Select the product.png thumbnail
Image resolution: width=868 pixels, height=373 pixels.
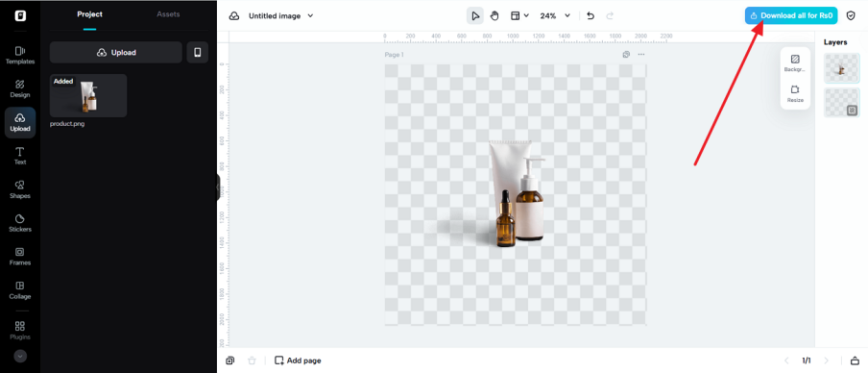point(88,95)
